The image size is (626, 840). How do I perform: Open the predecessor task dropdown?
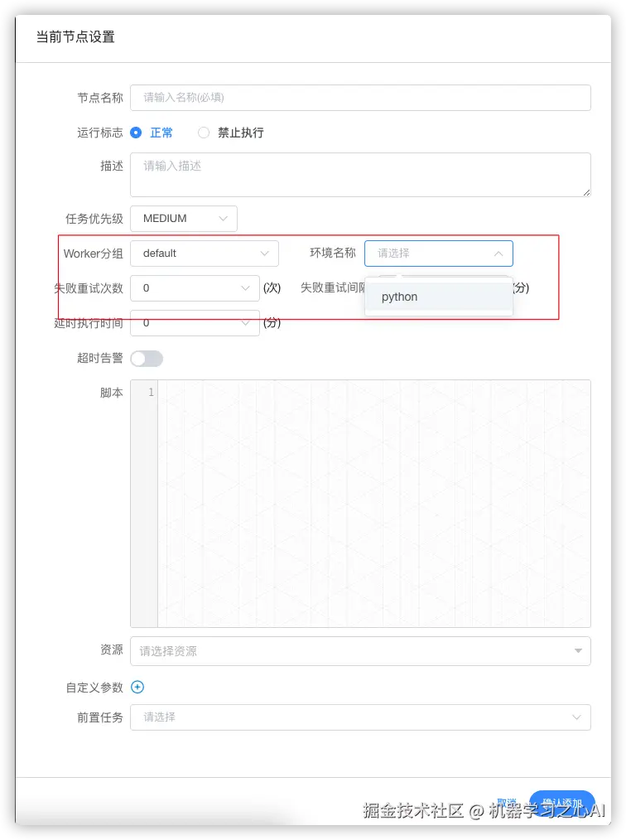coord(360,717)
